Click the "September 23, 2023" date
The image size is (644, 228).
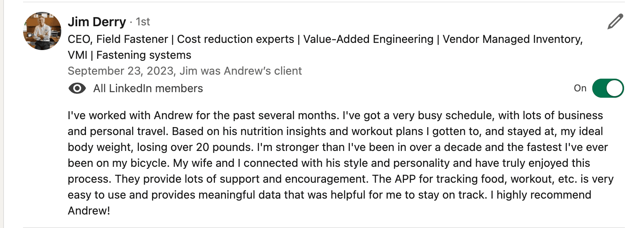pyautogui.click(x=120, y=71)
